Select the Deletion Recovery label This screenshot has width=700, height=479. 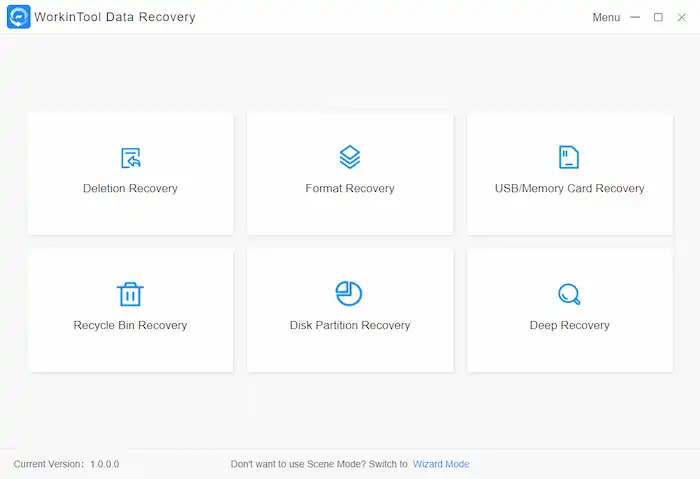[x=130, y=188]
